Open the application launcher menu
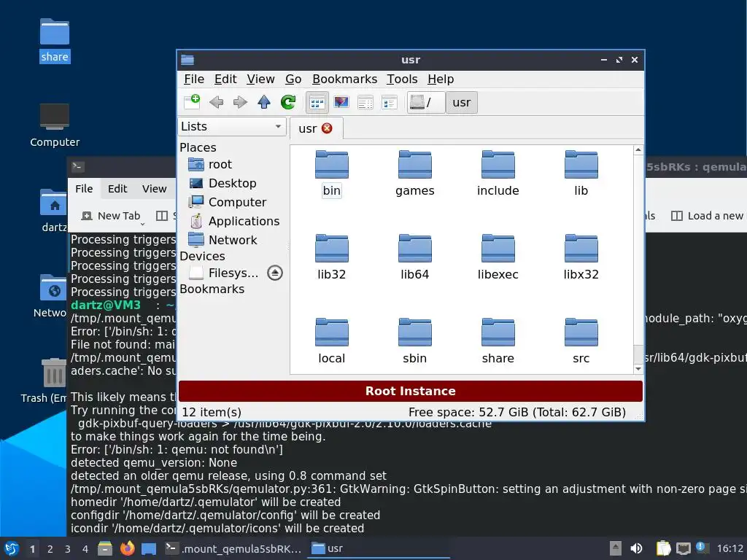This screenshot has height=560, width=747. (12, 548)
